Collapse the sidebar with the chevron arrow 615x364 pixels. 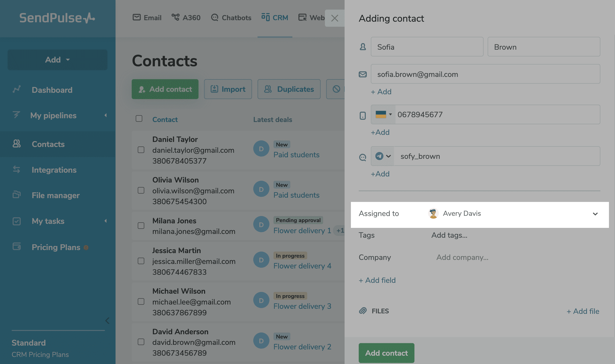107,320
